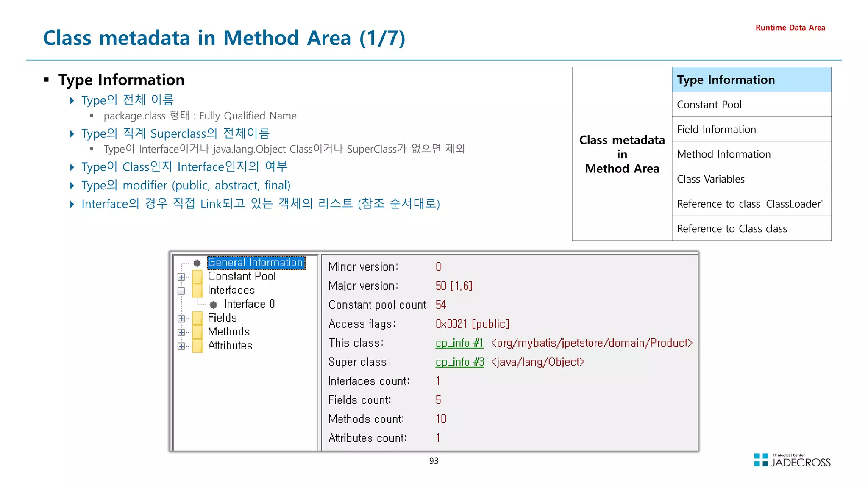
Task: Click Reference to Class class cell
Action: (751, 229)
